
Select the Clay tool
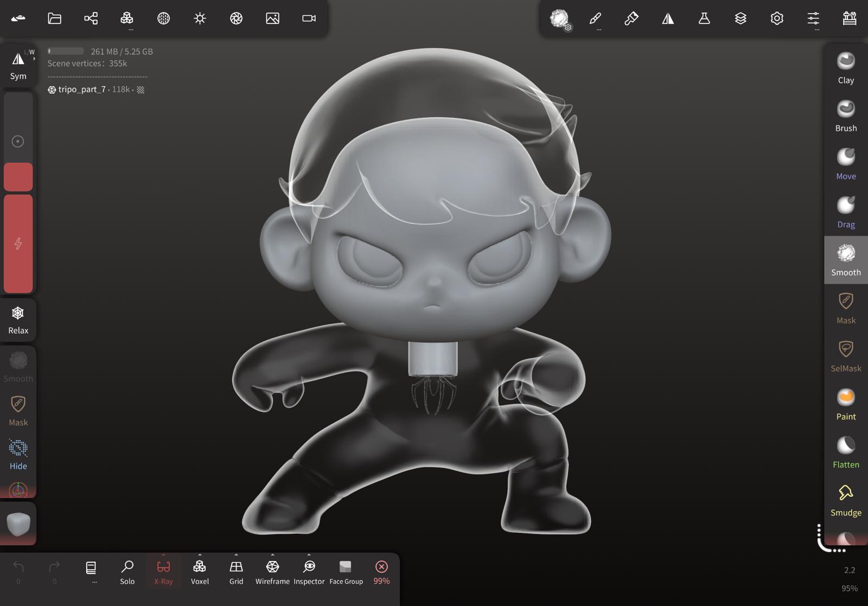(x=846, y=68)
